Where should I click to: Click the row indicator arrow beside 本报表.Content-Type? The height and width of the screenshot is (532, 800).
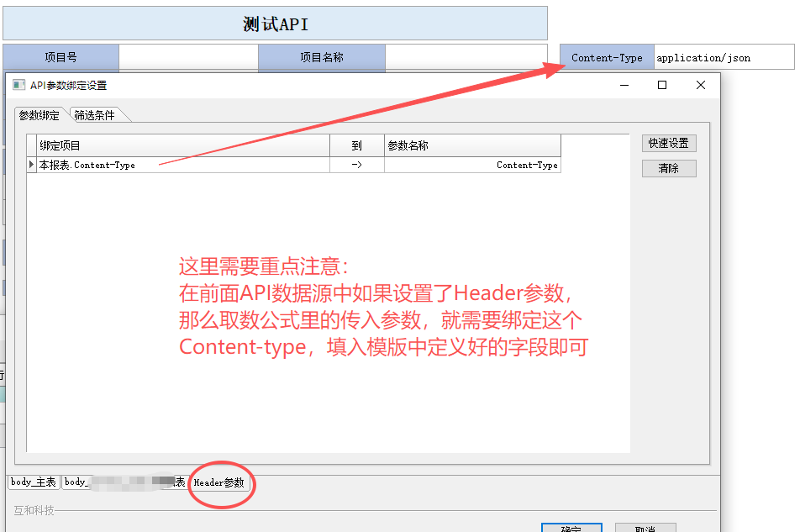click(x=32, y=165)
